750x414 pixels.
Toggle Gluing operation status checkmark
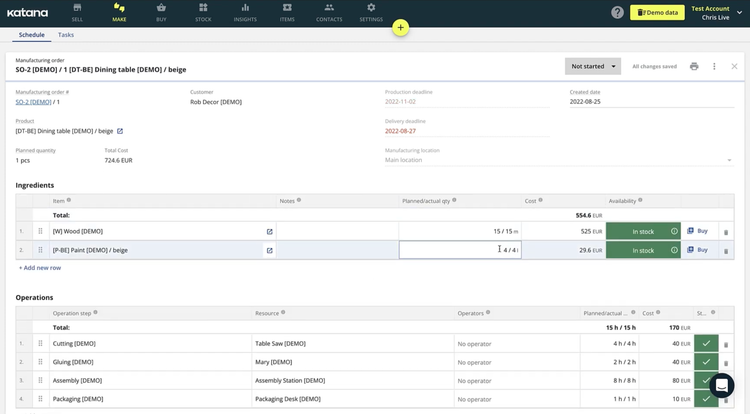tap(706, 362)
